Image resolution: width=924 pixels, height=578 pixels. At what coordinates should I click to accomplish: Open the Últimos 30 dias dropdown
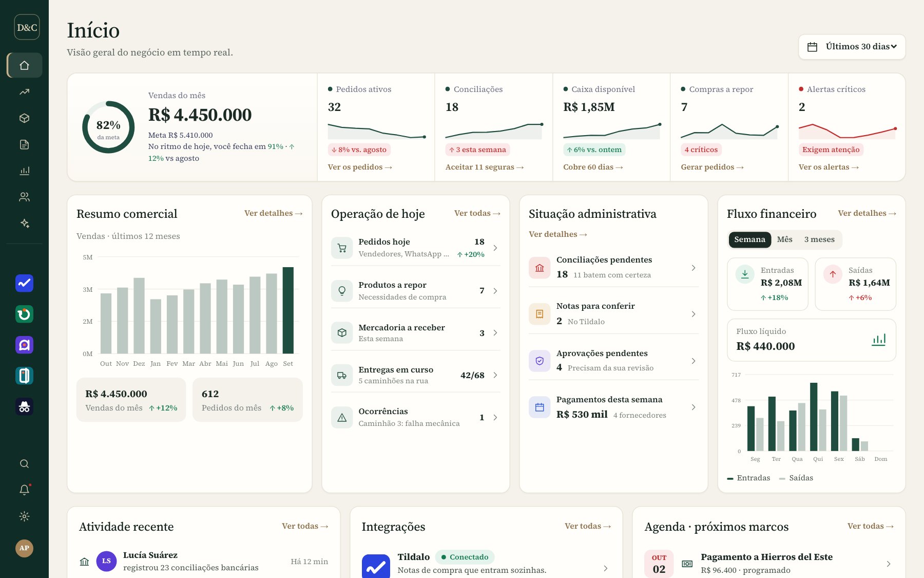tap(852, 47)
